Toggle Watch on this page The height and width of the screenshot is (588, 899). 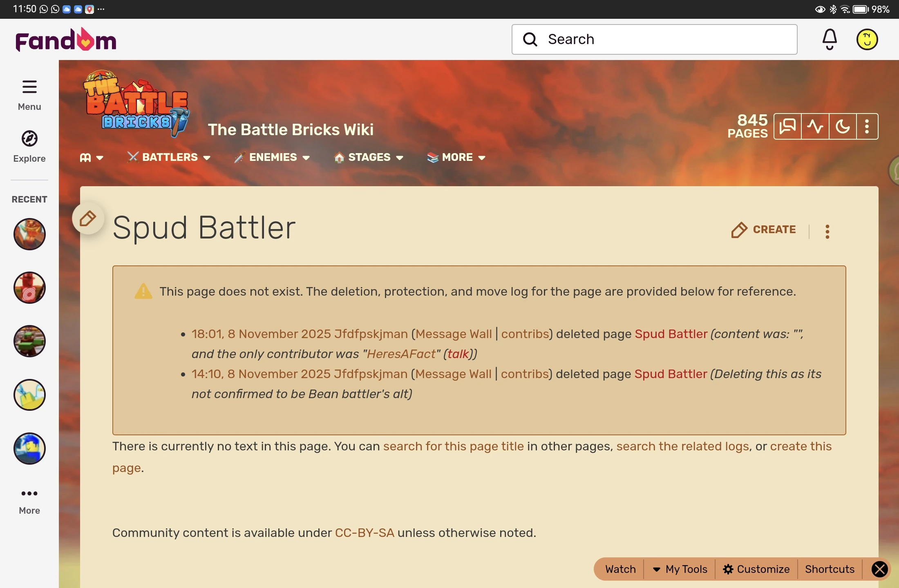620,569
